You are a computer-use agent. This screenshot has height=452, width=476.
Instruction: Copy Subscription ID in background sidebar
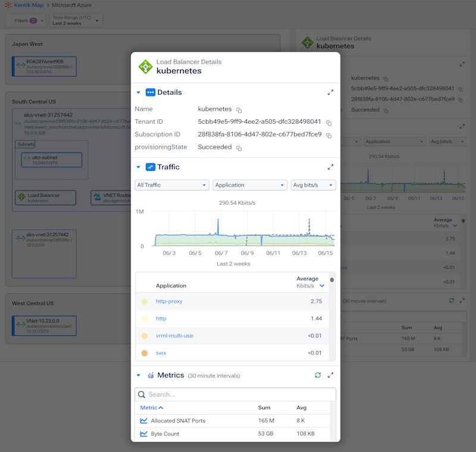pos(461,100)
